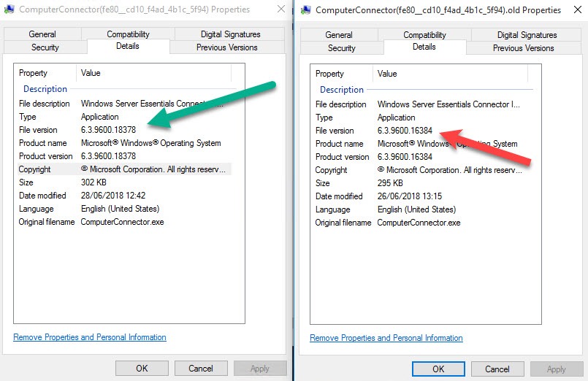Open the Previous Versions tab in the .old Properties window
This screenshot has height=381, width=588.
(x=523, y=48)
